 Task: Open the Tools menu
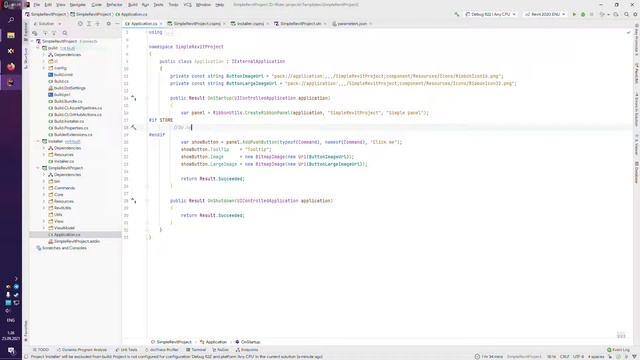pos(173,4)
